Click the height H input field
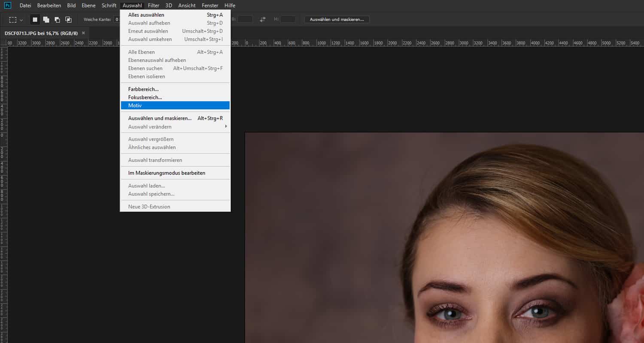644x343 pixels. click(x=288, y=19)
